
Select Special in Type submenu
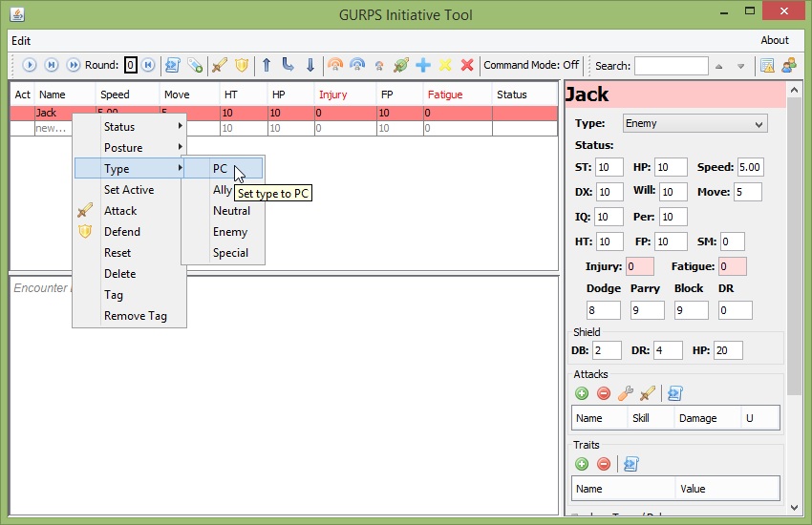click(x=224, y=253)
